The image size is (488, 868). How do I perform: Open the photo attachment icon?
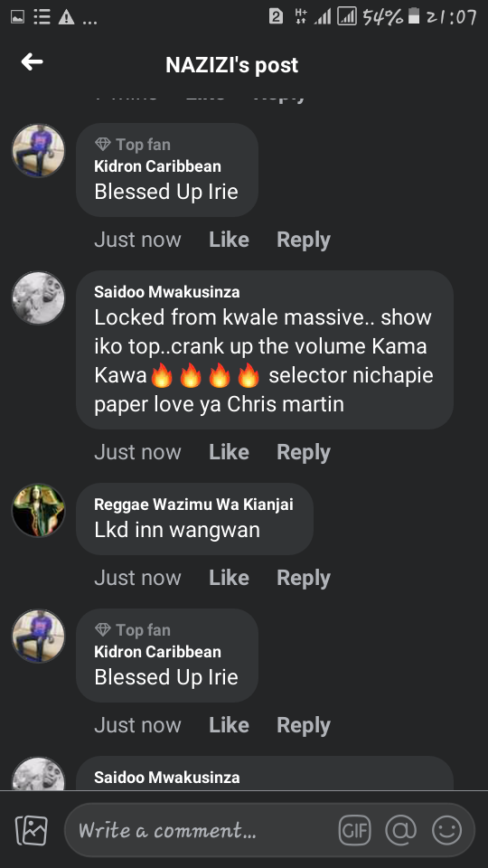32,830
